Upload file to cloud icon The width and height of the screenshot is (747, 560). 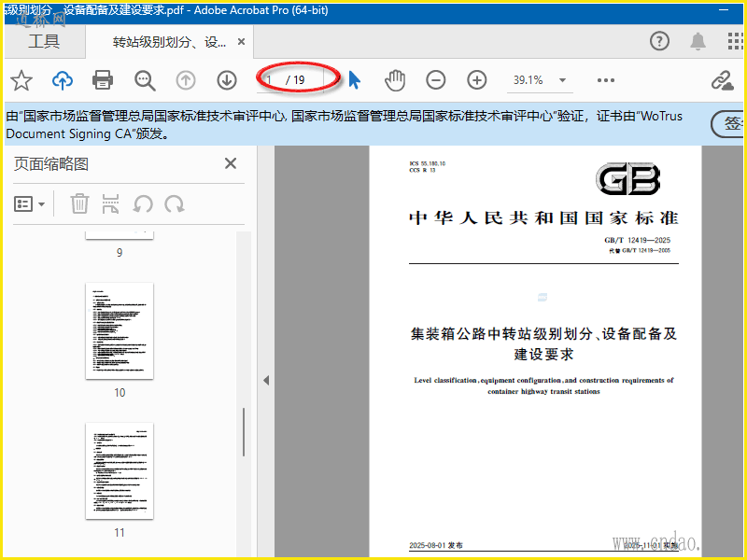tap(63, 80)
